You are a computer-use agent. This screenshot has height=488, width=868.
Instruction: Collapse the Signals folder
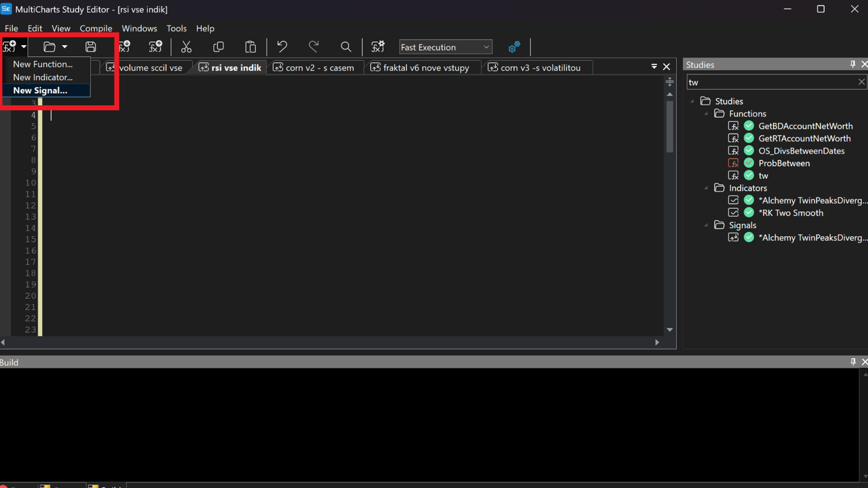coord(706,225)
